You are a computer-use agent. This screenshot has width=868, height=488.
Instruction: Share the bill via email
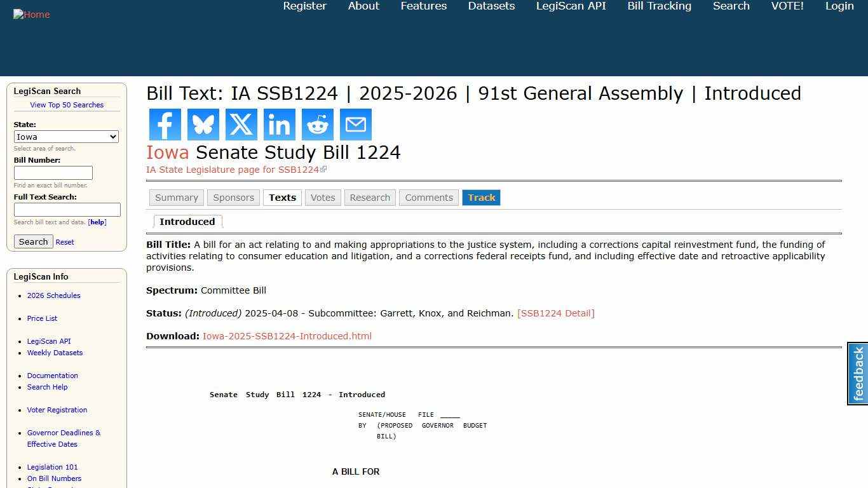pos(355,125)
